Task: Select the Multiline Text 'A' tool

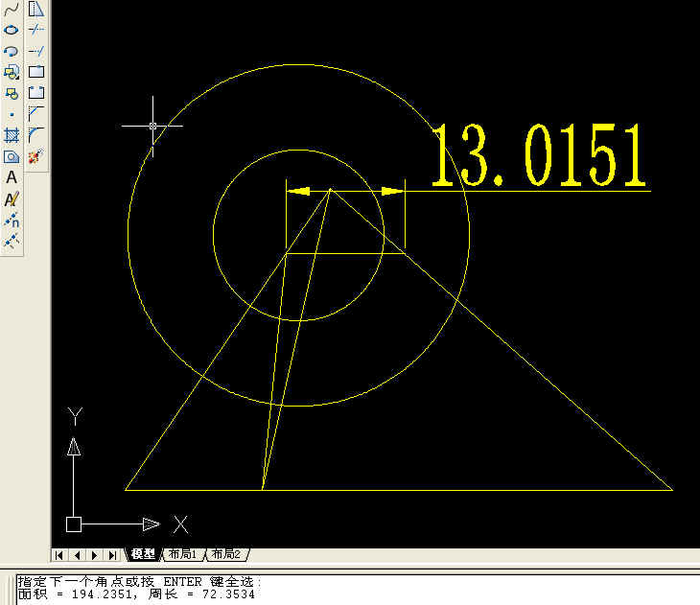Action: pos(12,177)
